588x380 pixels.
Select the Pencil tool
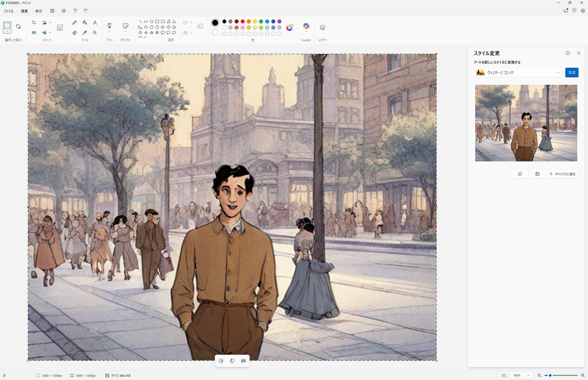click(75, 22)
